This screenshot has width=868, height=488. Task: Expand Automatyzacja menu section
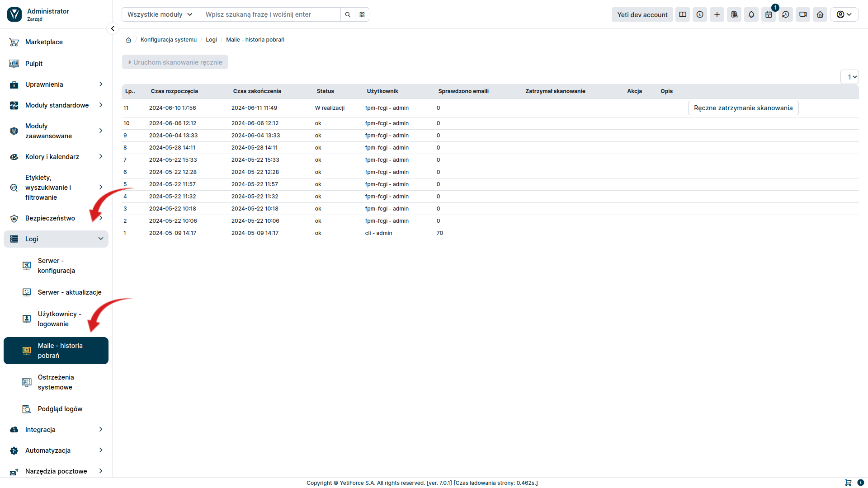point(56,450)
